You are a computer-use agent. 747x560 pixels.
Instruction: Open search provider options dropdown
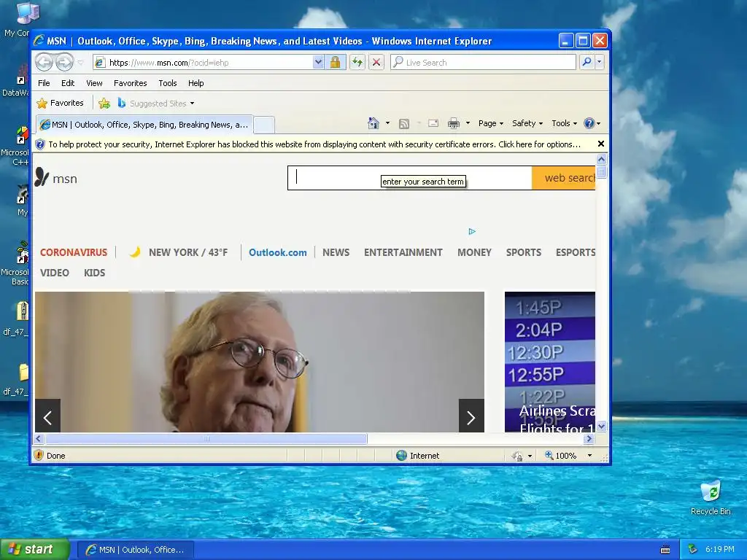pyautogui.click(x=600, y=63)
